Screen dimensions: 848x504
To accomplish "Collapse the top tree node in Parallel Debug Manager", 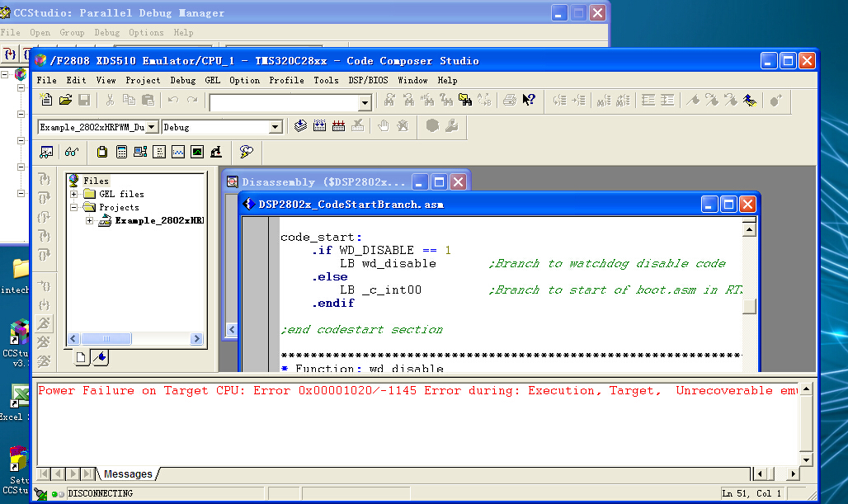I will [x=5, y=74].
